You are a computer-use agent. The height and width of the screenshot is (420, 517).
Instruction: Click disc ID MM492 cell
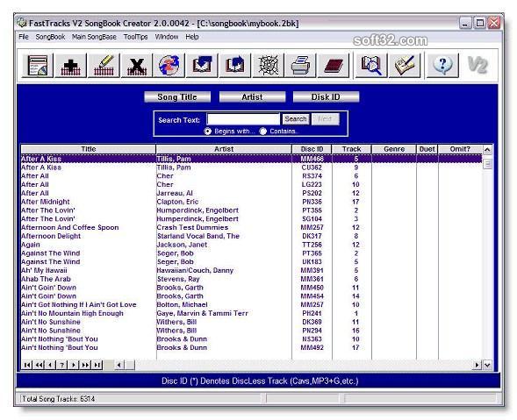[x=312, y=347]
